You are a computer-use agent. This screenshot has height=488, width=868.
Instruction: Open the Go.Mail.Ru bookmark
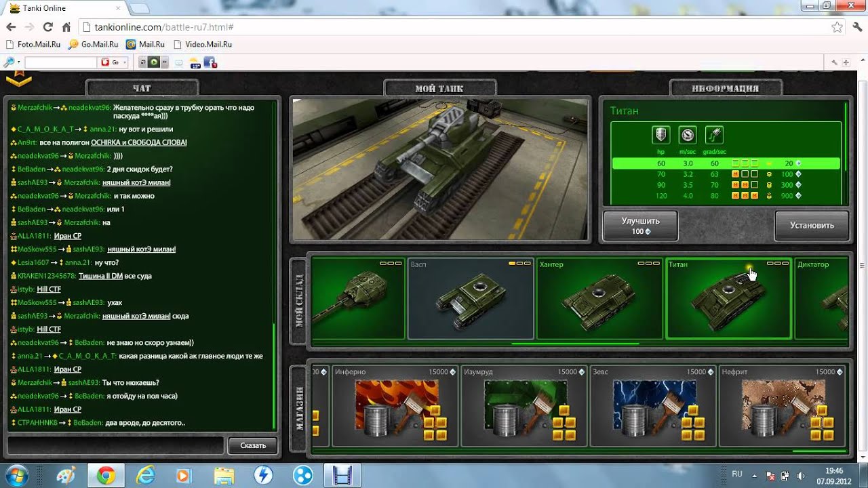pyautogui.click(x=94, y=44)
